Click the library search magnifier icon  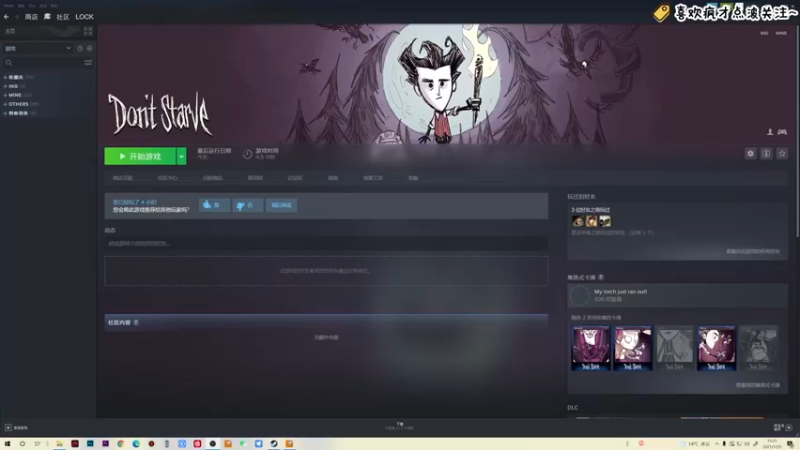pos(9,63)
